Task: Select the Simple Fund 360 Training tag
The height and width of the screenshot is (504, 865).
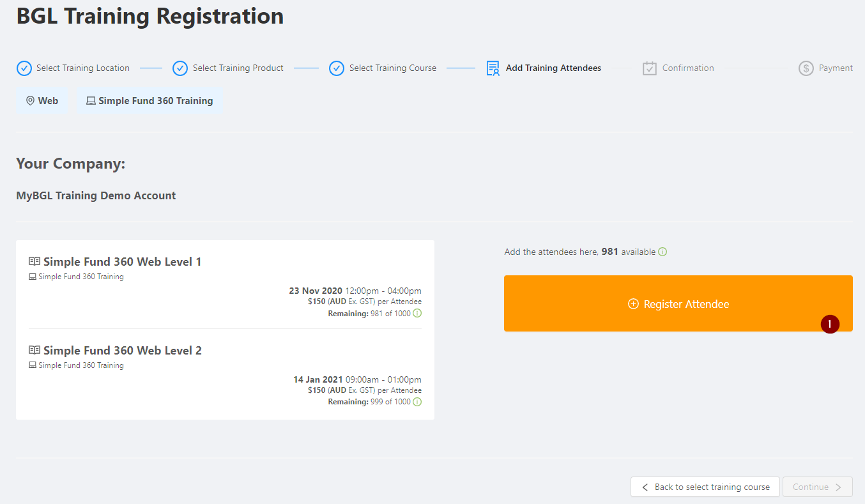Action: coord(149,101)
